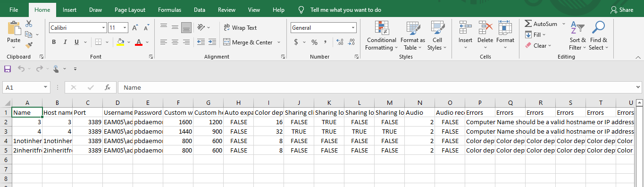
Task: Apply Comma Style
Action: [x=326, y=42]
